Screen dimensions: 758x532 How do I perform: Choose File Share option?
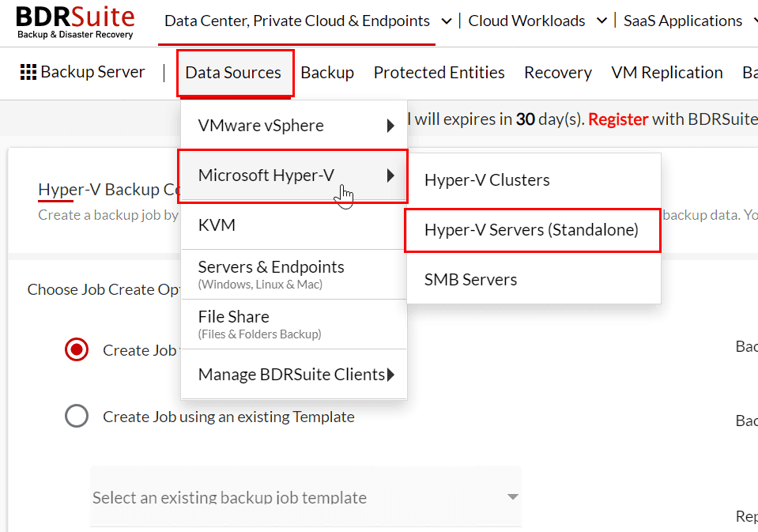294,324
